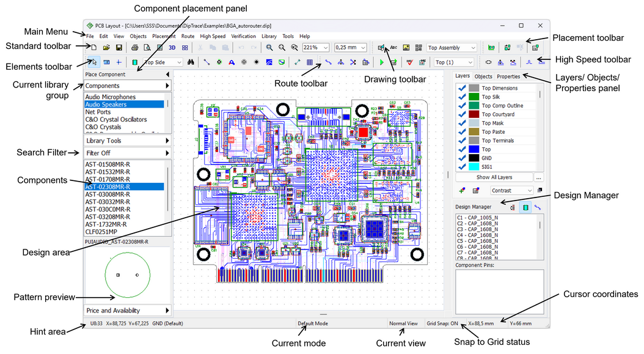Hide the GND layer
The height and width of the screenshot is (354, 644).
462,158
